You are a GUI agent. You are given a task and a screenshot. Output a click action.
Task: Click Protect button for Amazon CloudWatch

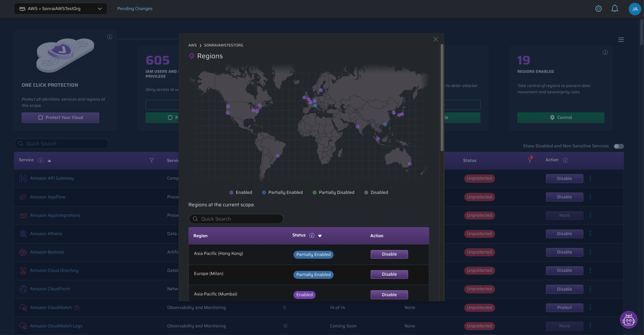pyautogui.click(x=565, y=308)
